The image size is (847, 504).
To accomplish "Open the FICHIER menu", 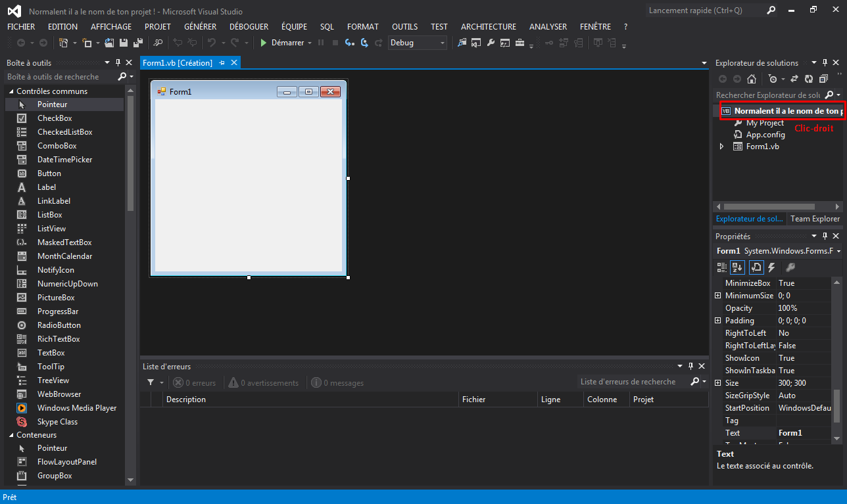I will coord(21,27).
